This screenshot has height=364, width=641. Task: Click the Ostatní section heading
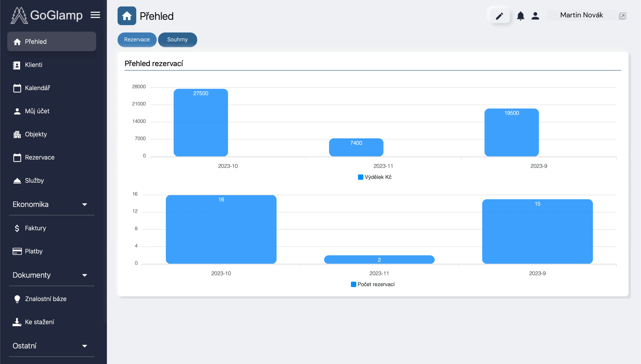[25, 346]
